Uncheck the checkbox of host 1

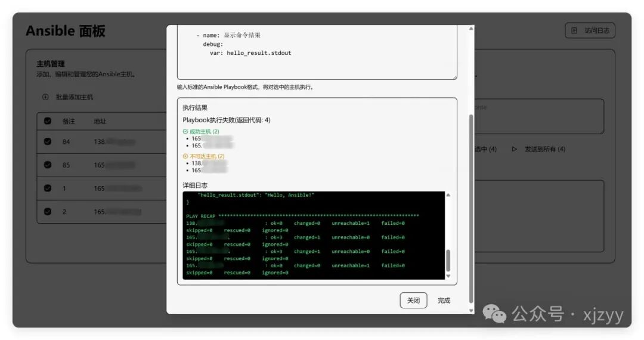(x=48, y=188)
